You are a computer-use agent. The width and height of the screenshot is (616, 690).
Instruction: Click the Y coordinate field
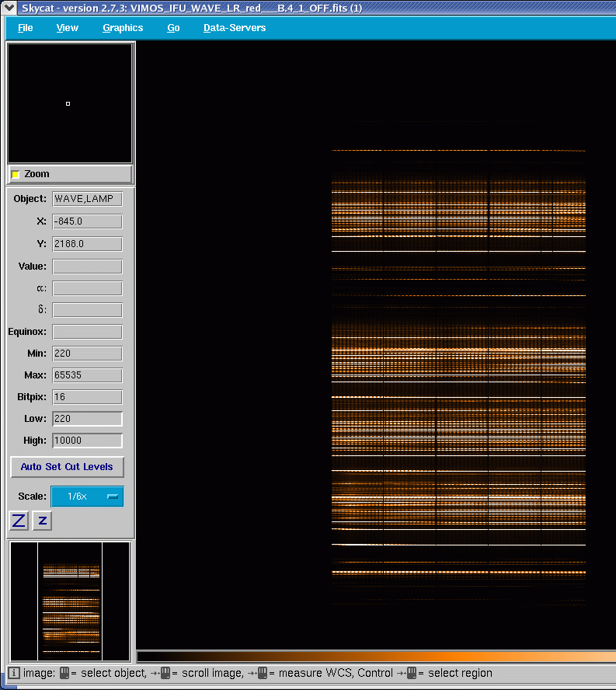click(x=87, y=244)
